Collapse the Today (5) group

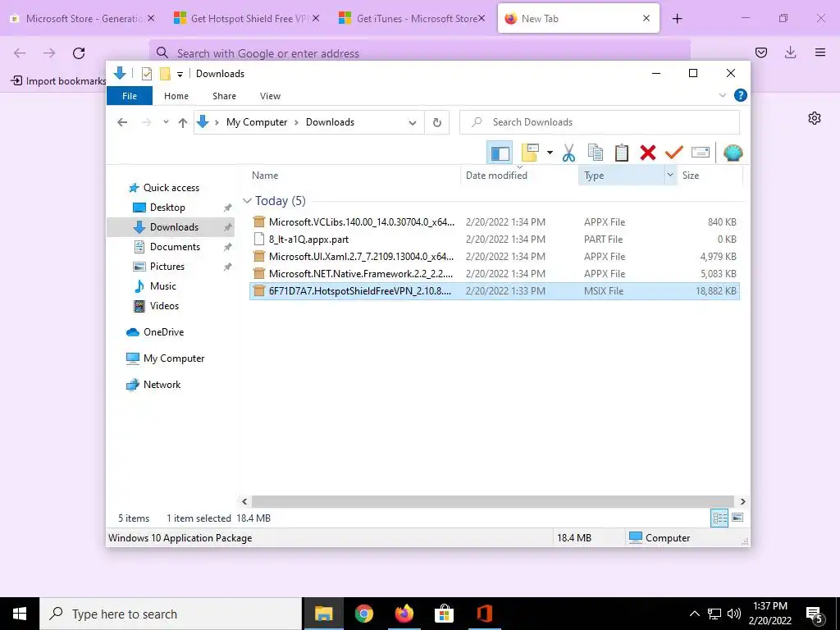pos(247,201)
